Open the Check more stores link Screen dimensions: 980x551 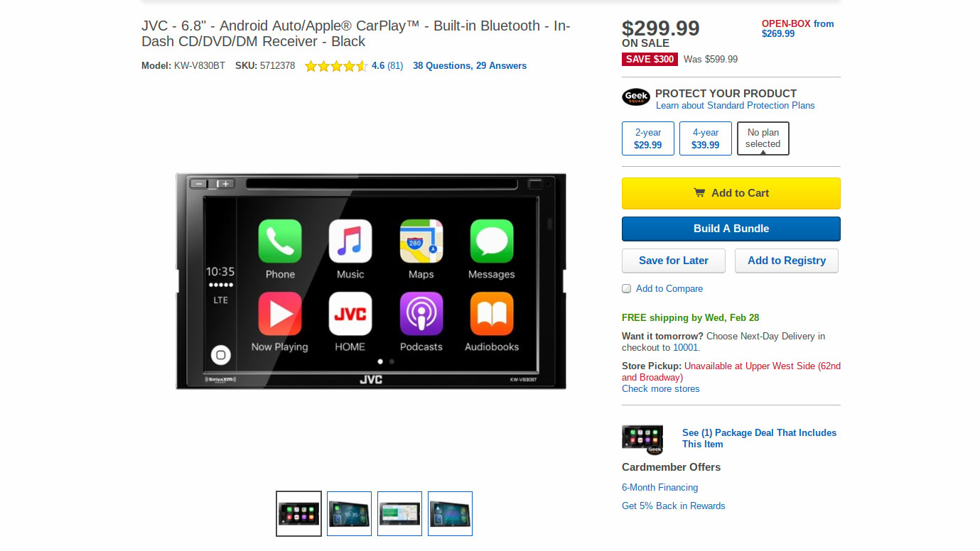click(661, 389)
